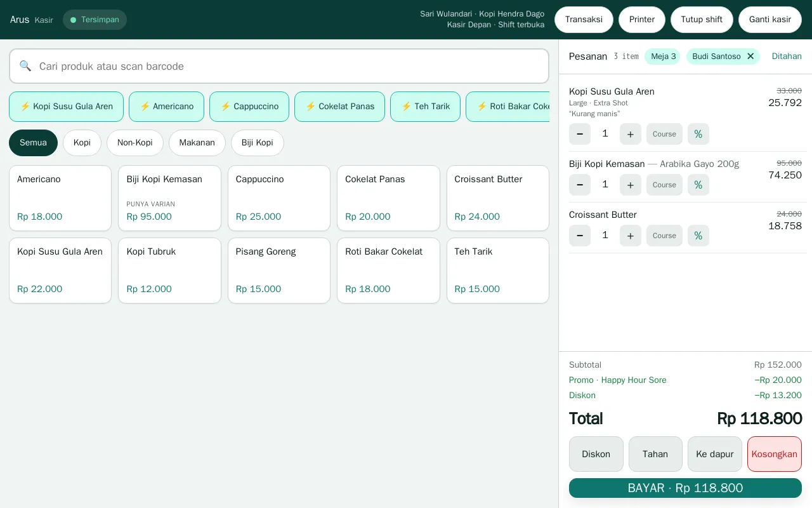Open the Ditahan held orders link

click(x=787, y=57)
